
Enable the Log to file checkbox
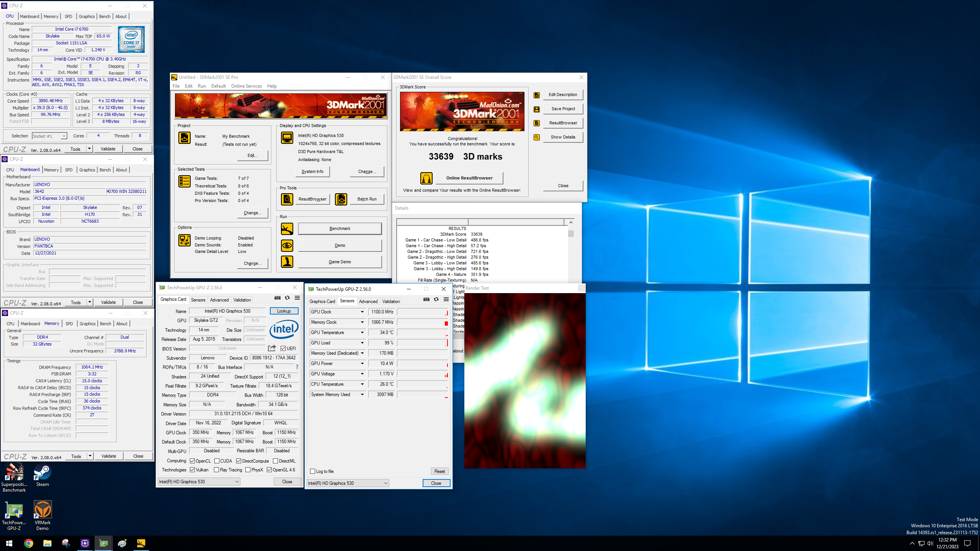pyautogui.click(x=313, y=471)
